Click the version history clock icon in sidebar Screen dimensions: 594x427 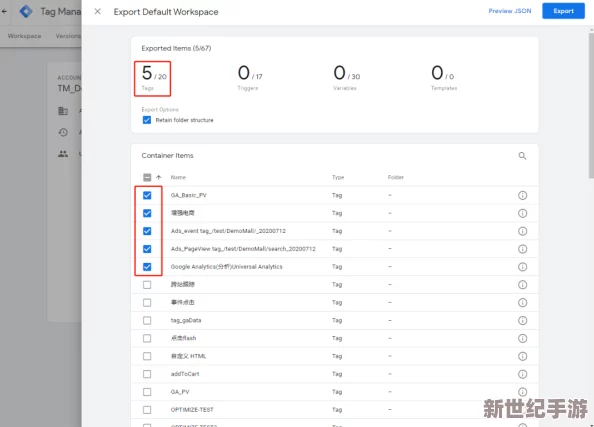[63, 132]
